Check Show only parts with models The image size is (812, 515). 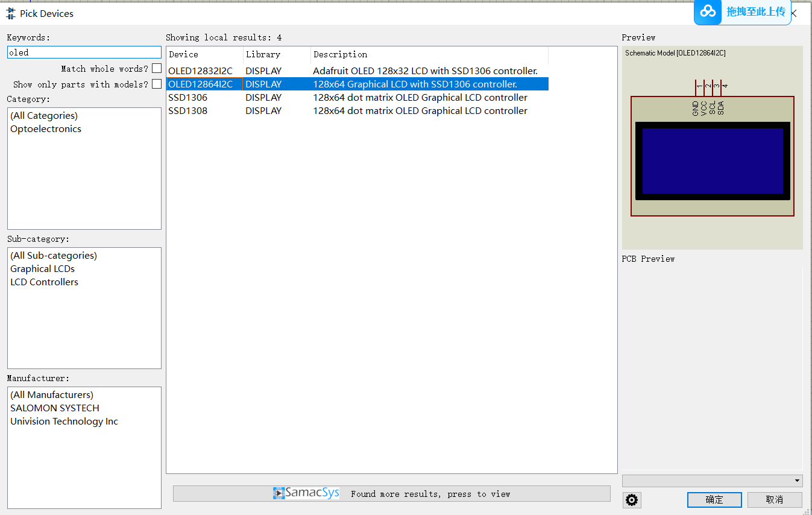click(x=157, y=83)
